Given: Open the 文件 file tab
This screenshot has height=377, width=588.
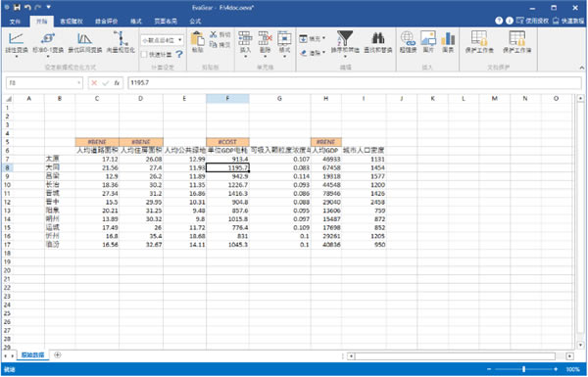Looking at the screenshot, I should (x=15, y=22).
